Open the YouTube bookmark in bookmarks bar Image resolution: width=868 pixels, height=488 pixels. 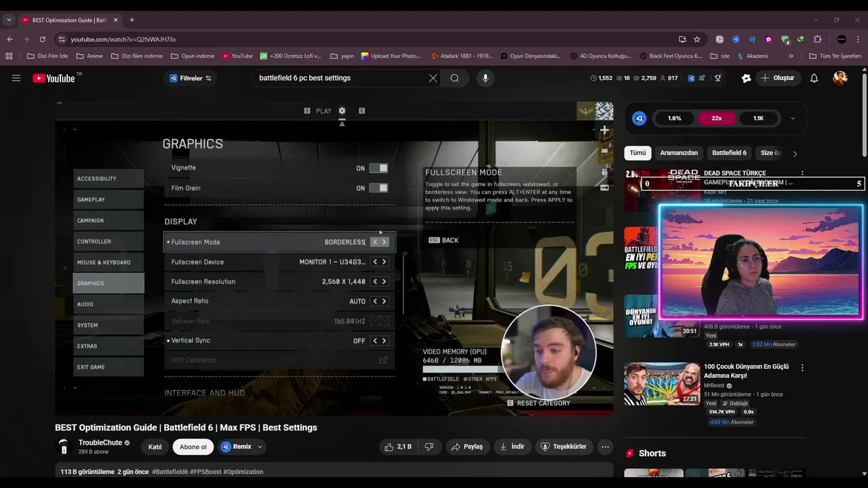coord(237,56)
